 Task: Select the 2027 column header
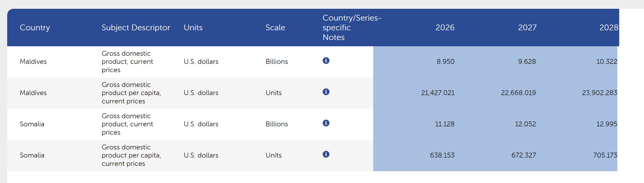point(527,28)
